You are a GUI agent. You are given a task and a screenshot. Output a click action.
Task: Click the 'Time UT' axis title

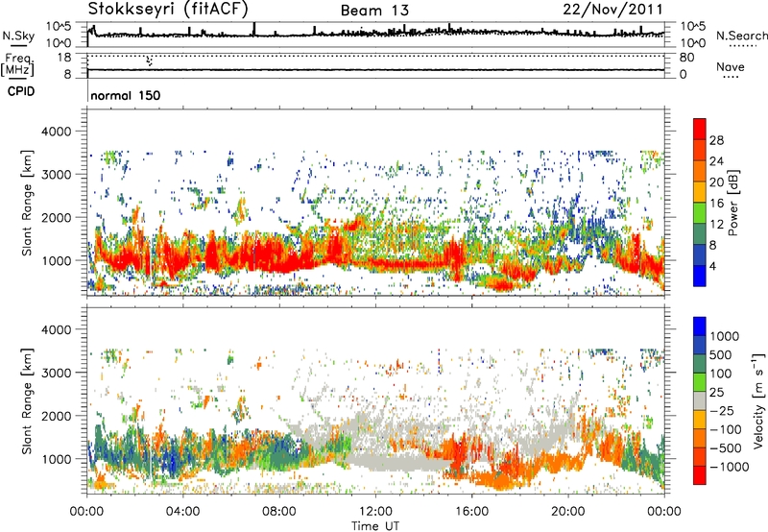tap(375, 526)
